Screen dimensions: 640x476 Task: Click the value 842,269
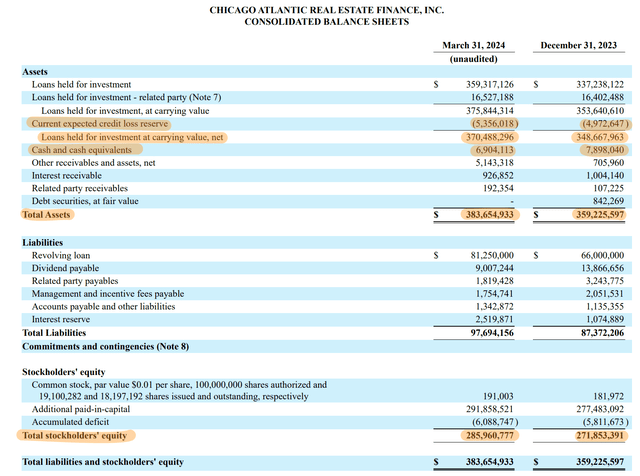[609, 201]
